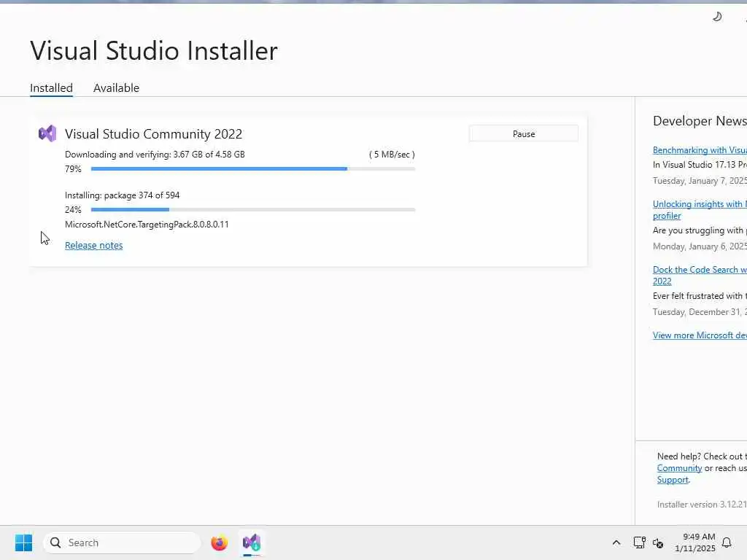Click muted volume tray icon

tap(658, 542)
